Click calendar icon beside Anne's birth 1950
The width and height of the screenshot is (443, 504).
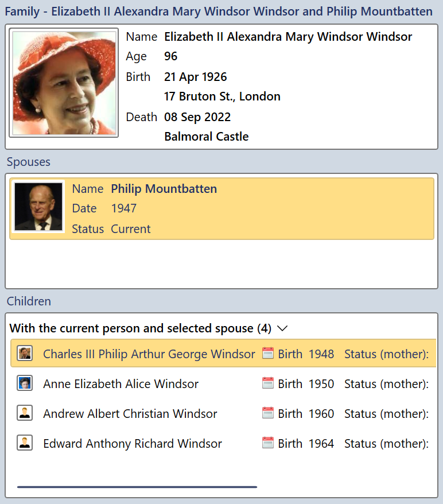(268, 383)
